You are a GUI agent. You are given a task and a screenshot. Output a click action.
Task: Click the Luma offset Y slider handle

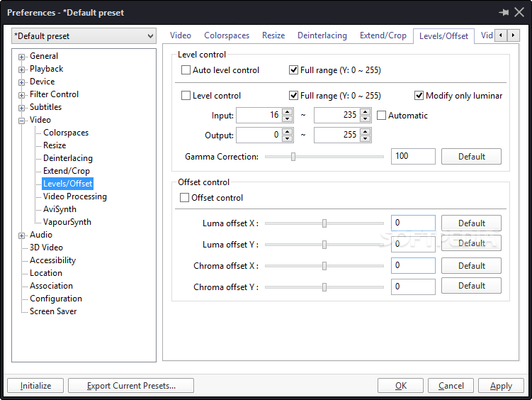coord(324,245)
